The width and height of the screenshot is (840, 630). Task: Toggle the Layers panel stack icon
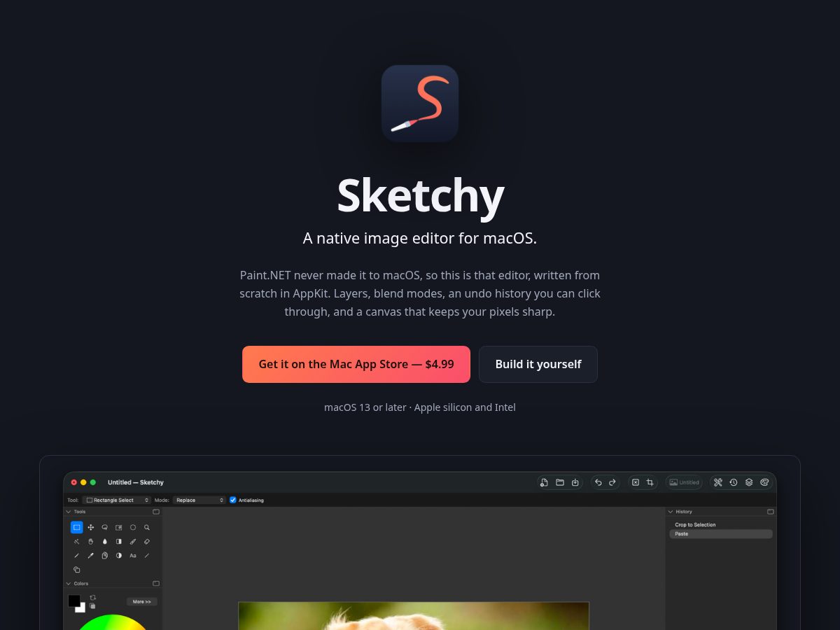pyautogui.click(x=749, y=482)
